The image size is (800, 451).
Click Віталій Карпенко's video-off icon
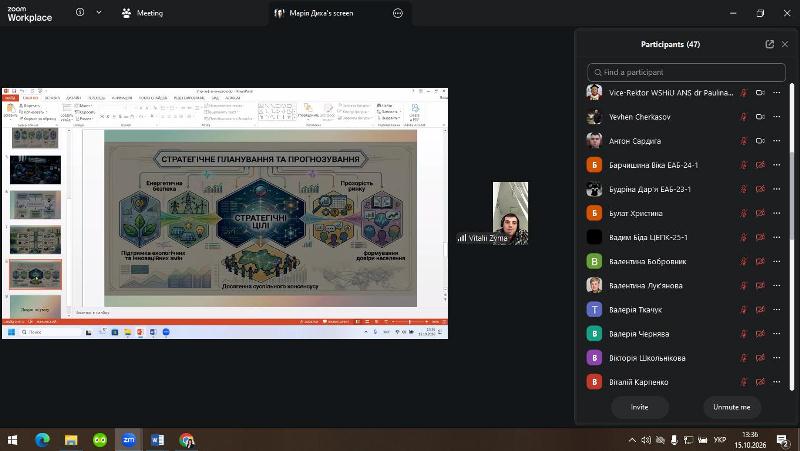point(760,382)
